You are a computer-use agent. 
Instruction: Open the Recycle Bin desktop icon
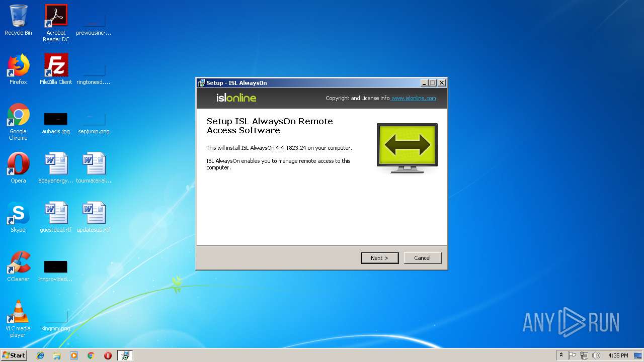[x=18, y=20]
